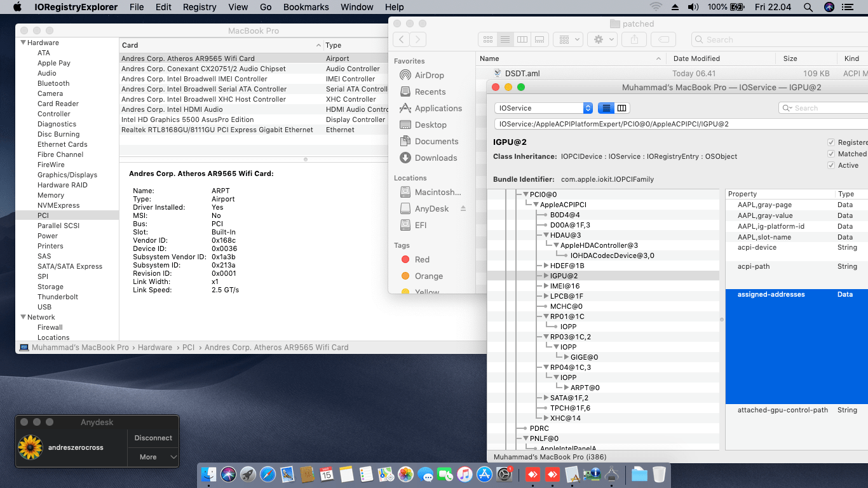Image resolution: width=868 pixels, height=488 pixels.
Task: Switch Finder to icon view
Action: point(488,39)
